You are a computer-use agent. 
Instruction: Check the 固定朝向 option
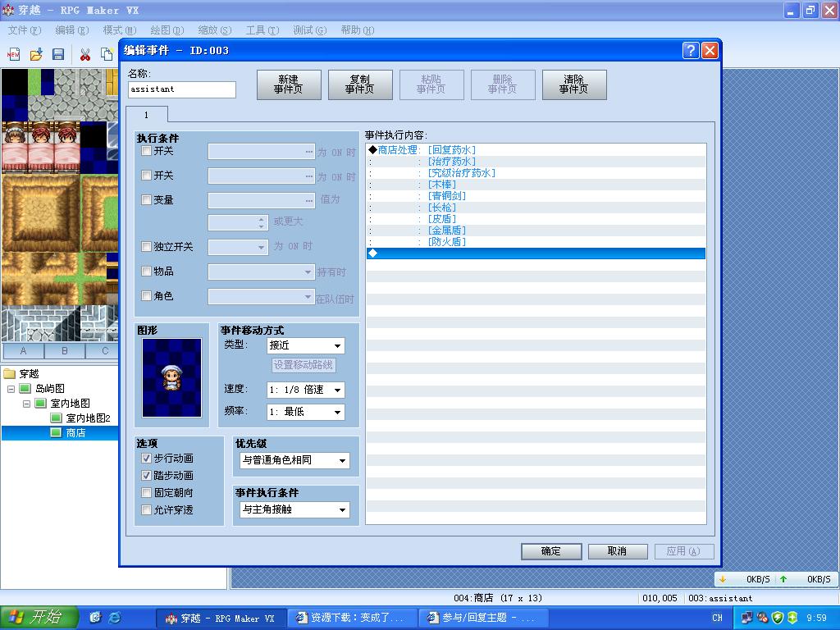[146, 492]
